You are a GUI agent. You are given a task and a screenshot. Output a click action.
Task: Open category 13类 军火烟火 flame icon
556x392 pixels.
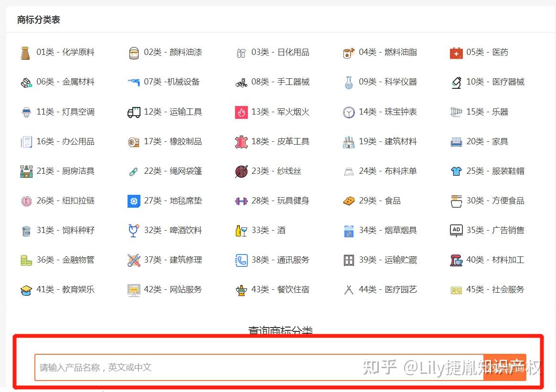click(x=241, y=112)
